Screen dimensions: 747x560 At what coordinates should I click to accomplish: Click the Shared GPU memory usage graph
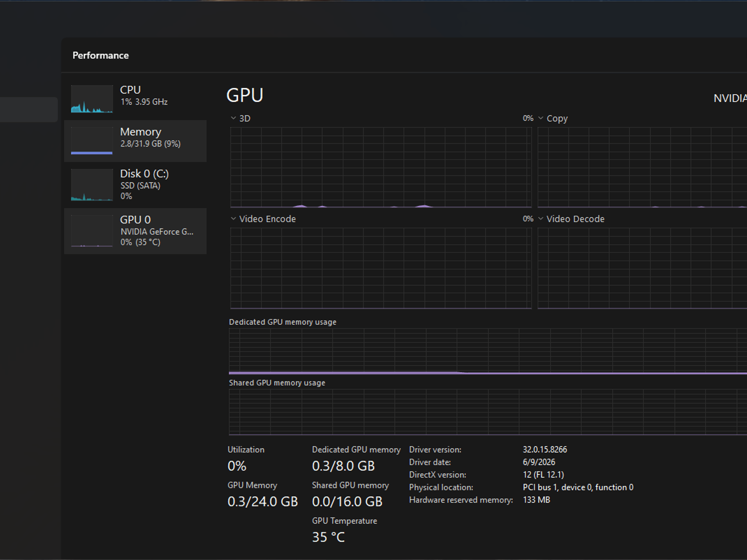tap(488, 412)
